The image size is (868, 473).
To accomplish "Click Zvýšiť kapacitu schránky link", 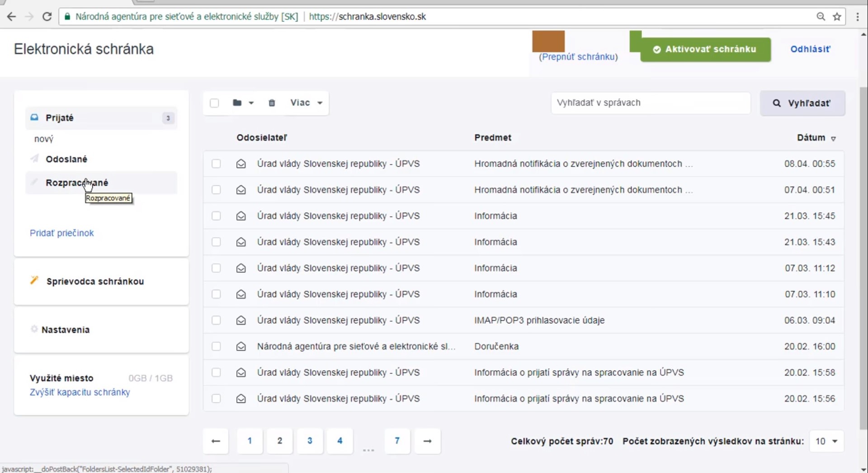I will pos(80,392).
